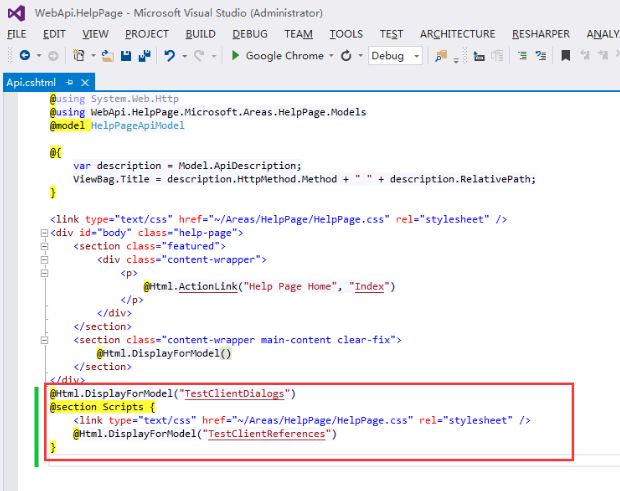Open the Google Chrome browser target dropdown
The height and width of the screenshot is (491, 620).
click(331, 56)
